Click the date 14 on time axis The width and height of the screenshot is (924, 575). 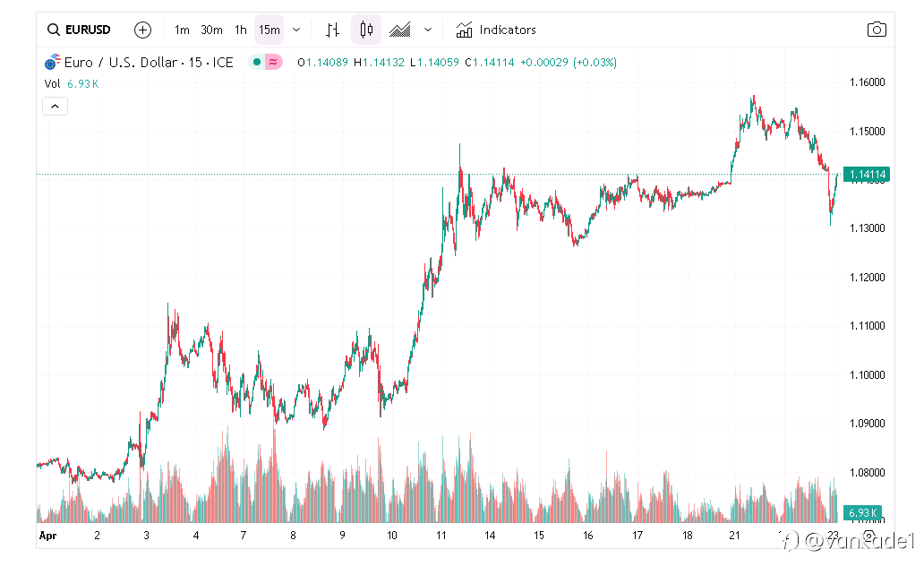[490, 536]
